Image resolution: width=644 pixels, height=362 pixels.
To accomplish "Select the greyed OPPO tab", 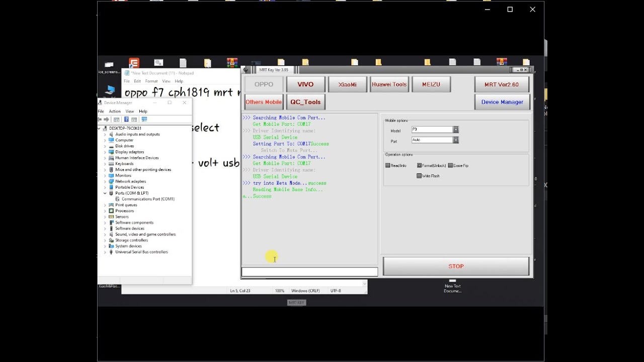I will [264, 84].
